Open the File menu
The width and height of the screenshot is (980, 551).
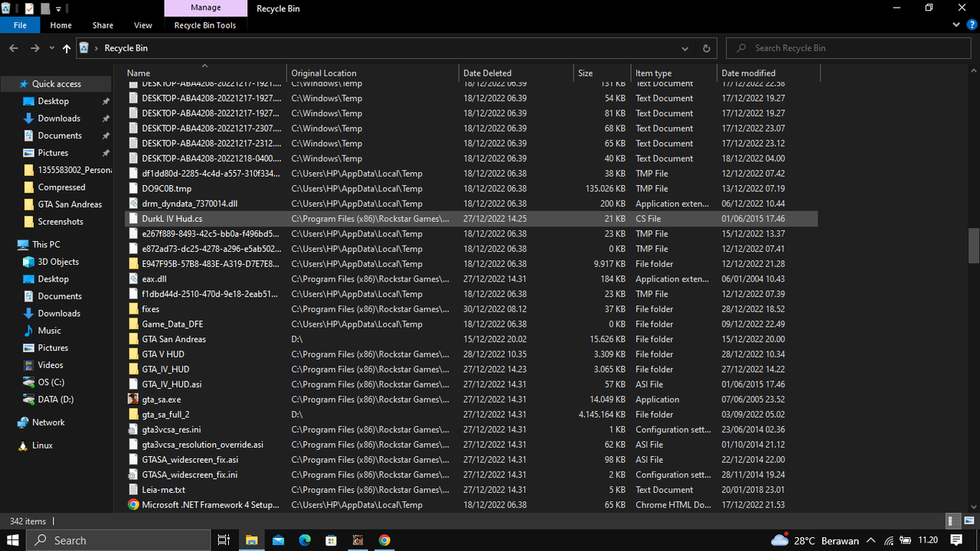pos(21,25)
